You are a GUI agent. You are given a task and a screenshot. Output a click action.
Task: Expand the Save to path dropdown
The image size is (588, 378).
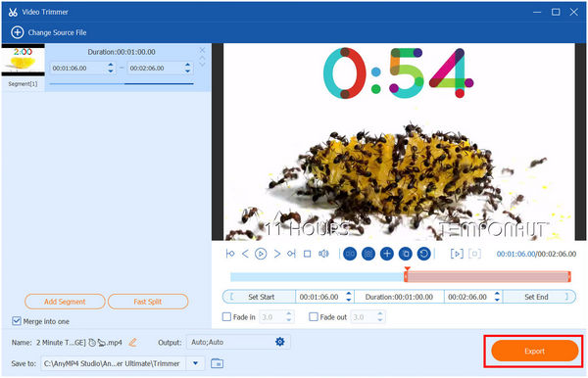click(x=195, y=363)
